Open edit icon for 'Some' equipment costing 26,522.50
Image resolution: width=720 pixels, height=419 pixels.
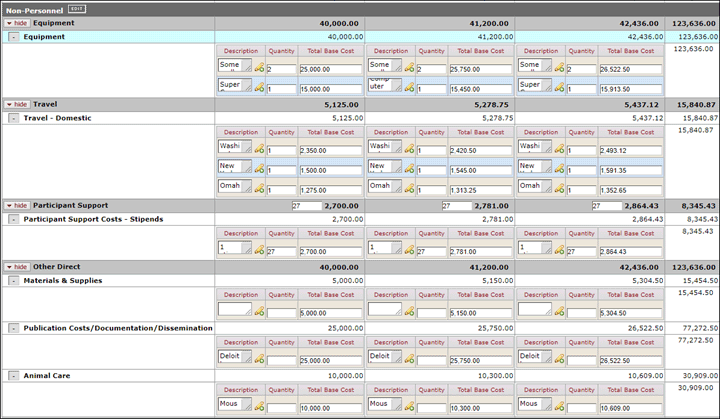559,68
